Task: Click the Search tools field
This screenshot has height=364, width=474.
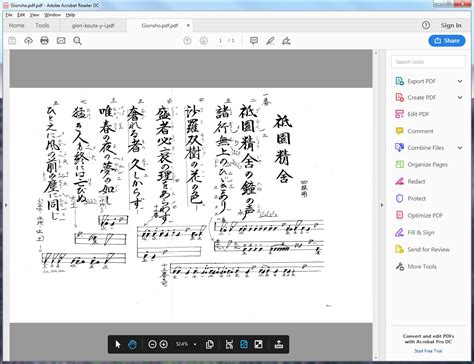Action: pyautogui.click(x=428, y=62)
